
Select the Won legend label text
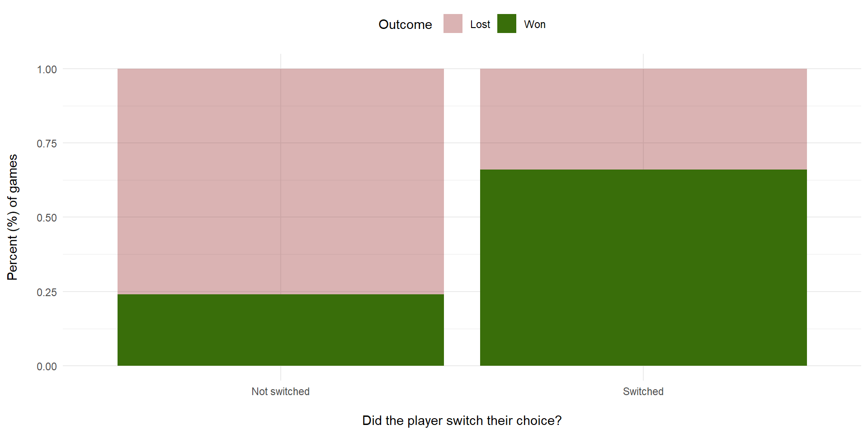(x=534, y=24)
